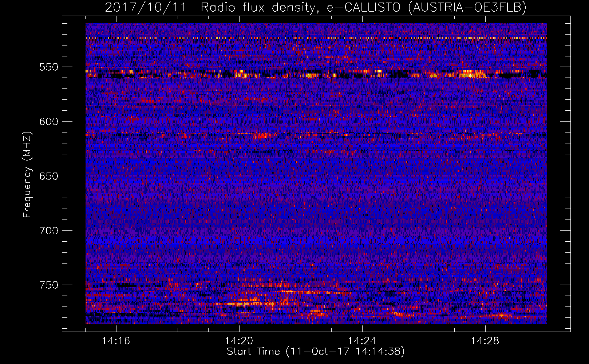
Task: Click the 14:16 time tick label
Action: (116, 341)
